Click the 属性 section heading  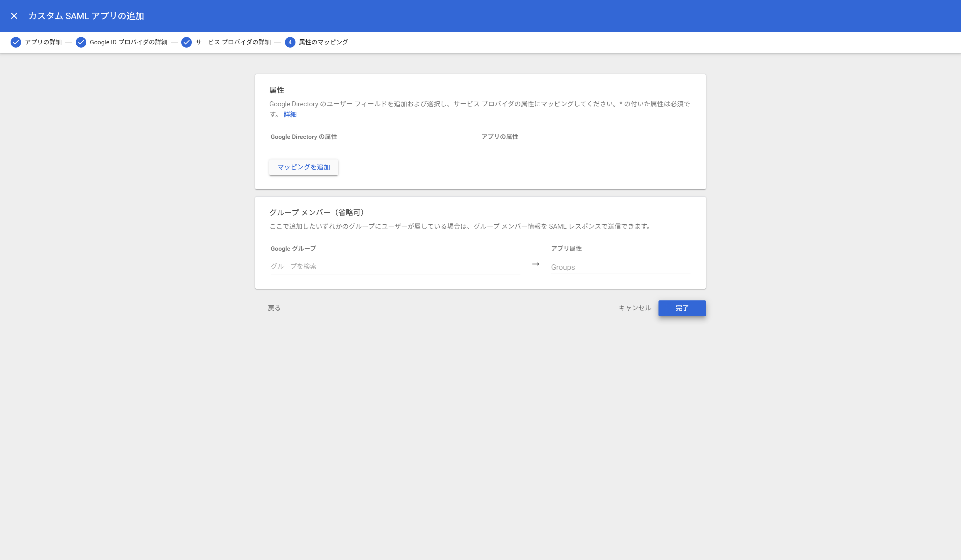tap(276, 90)
